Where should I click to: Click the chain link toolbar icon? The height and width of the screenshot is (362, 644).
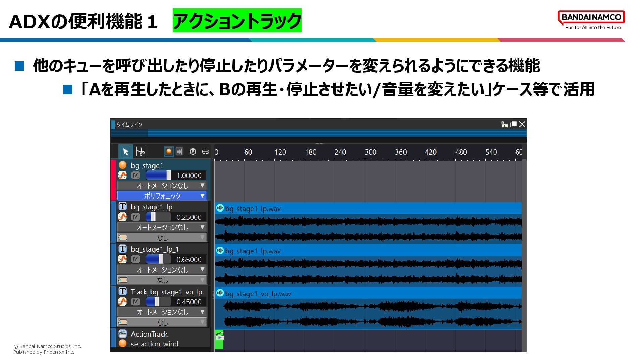tap(205, 152)
